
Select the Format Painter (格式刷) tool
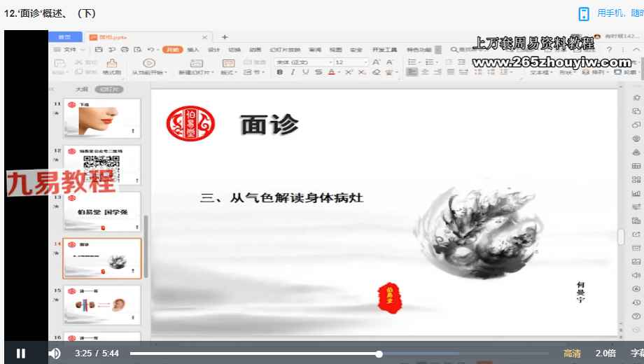click(112, 67)
